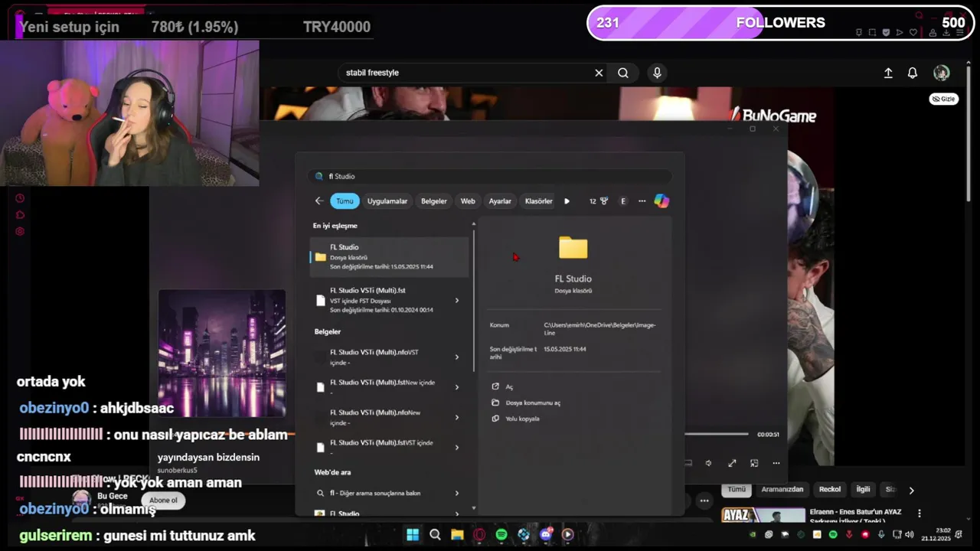Select FL Studio folder best match result
This screenshot has height=551, width=980.
pyautogui.click(x=389, y=257)
